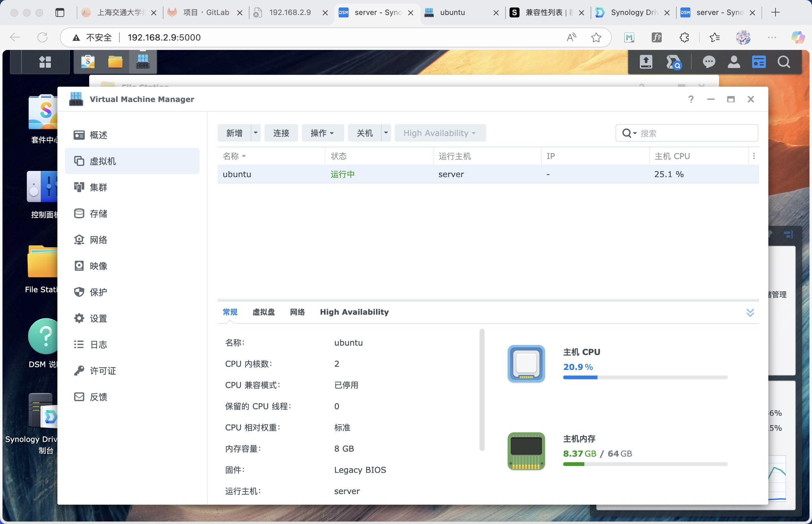Collapse the details panel double chevron

[x=750, y=312]
